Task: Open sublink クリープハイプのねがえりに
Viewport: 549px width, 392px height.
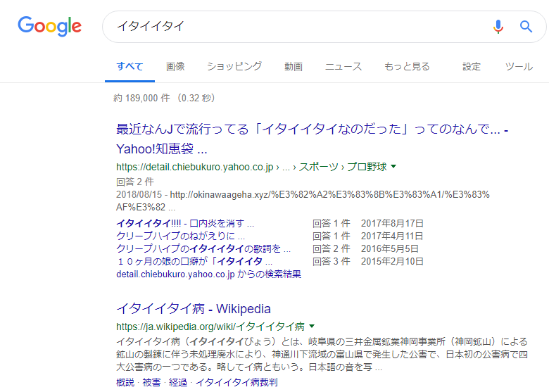Action: click(181, 236)
